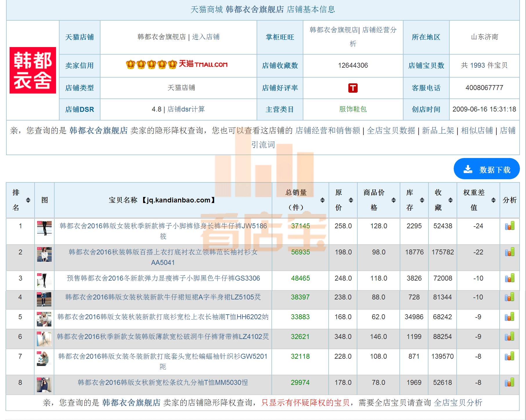Click thumbnail of rank 5 top
The image size is (526, 420).
coord(44,319)
